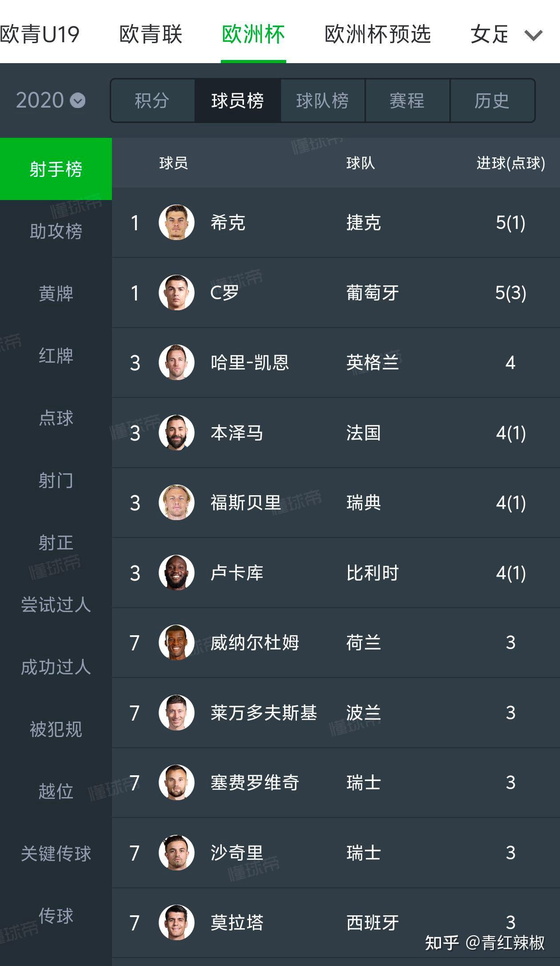The width and height of the screenshot is (560, 966).
Task: Open 赛程 schedule tab
Action: click(407, 100)
